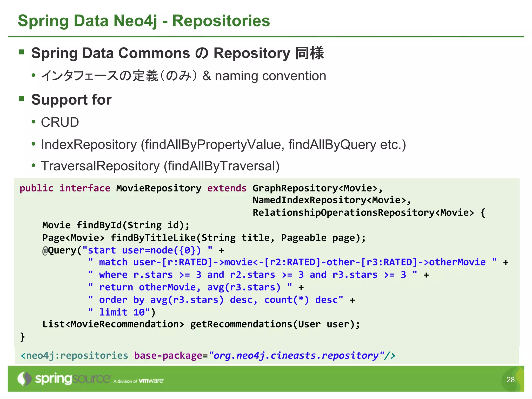Viewport: 532px width, 399px height.
Task: Select the 'Support for' heading bullet
Action: point(71,100)
